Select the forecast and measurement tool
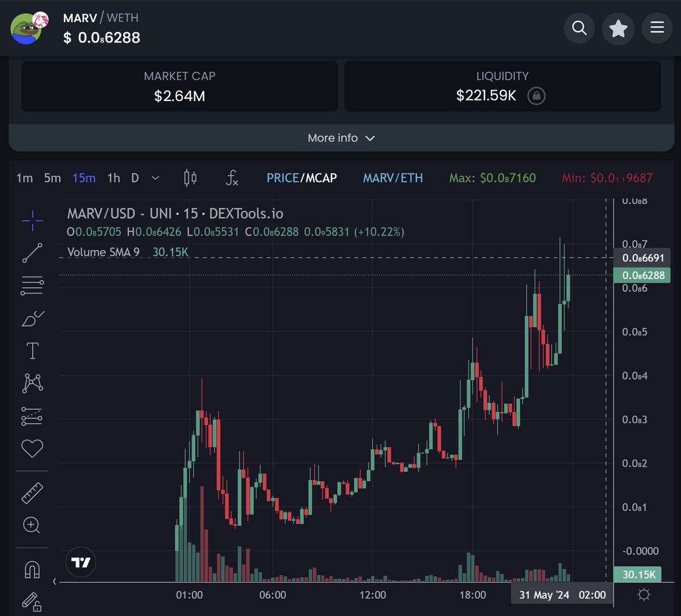This screenshot has height=616, width=681. 32,416
